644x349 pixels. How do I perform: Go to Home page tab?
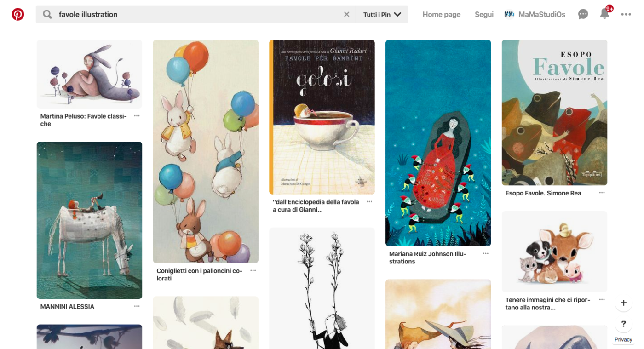pyautogui.click(x=441, y=14)
